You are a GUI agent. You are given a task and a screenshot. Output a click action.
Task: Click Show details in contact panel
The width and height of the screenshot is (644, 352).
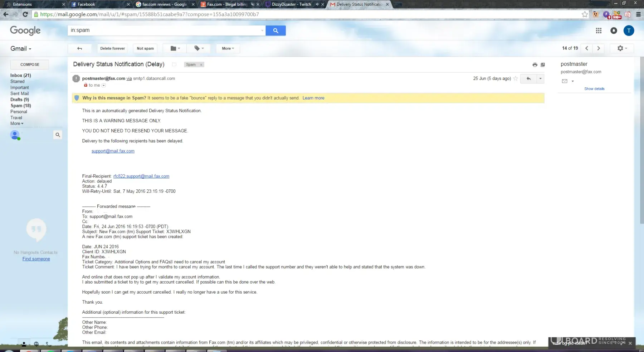pyautogui.click(x=594, y=89)
